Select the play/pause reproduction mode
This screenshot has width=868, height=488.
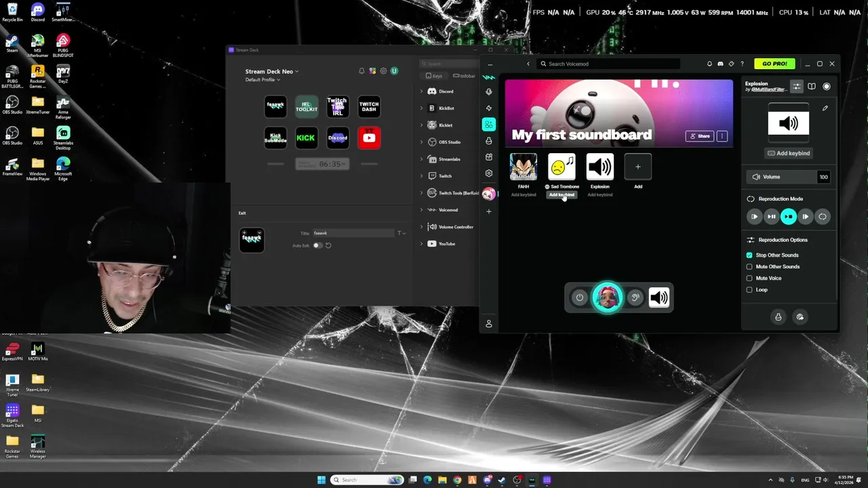(x=771, y=217)
